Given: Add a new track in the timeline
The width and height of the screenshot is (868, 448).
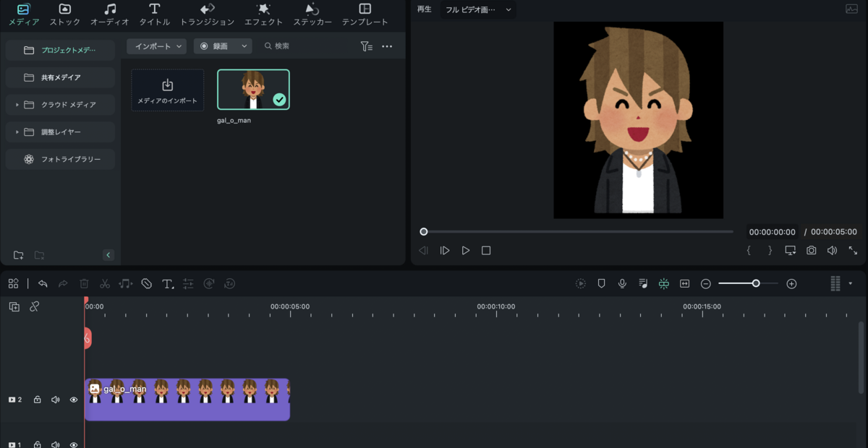Looking at the screenshot, I should pyautogui.click(x=14, y=307).
